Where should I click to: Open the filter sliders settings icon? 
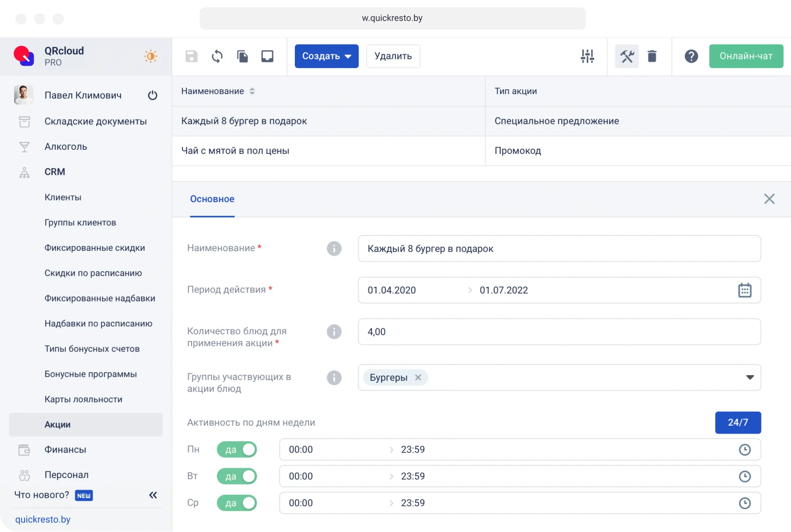[587, 56]
